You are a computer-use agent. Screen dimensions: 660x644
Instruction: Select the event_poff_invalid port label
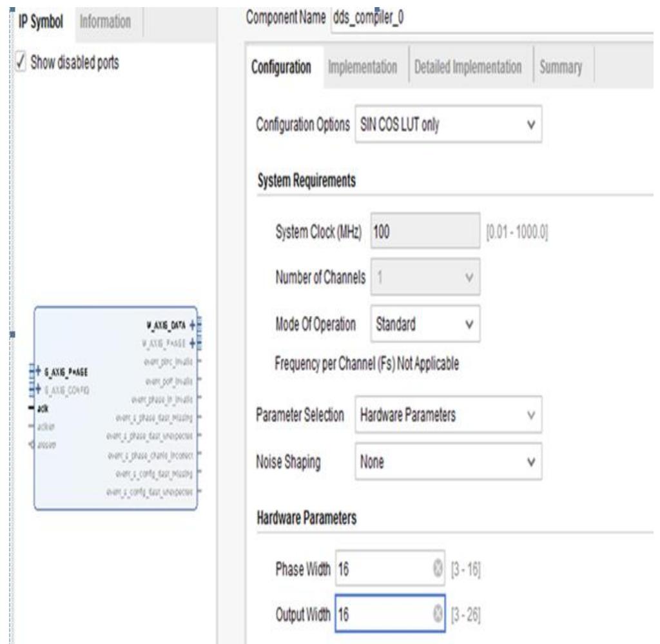click(169, 381)
